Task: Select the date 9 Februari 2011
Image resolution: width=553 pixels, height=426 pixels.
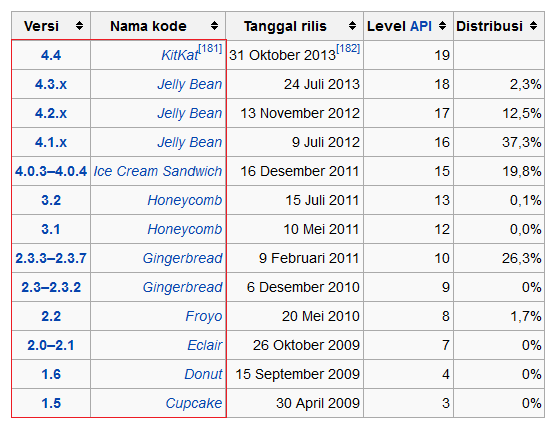Action: click(309, 258)
